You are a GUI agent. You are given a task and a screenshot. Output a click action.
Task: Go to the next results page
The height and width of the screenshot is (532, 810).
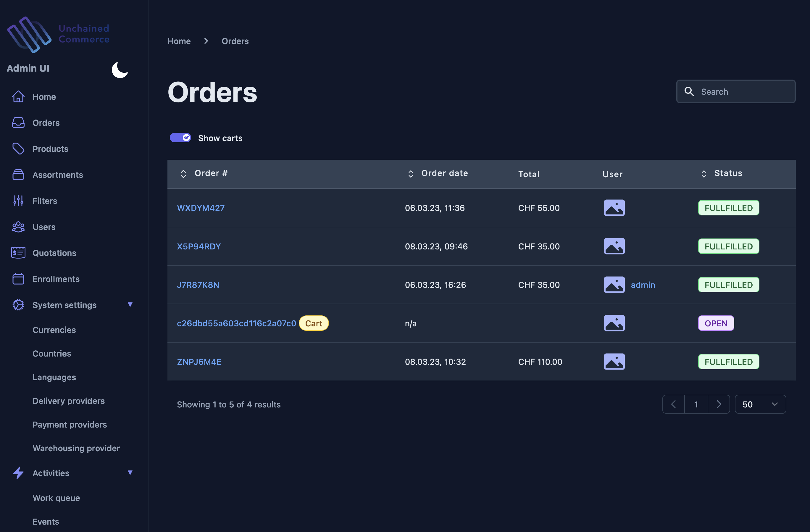click(719, 404)
